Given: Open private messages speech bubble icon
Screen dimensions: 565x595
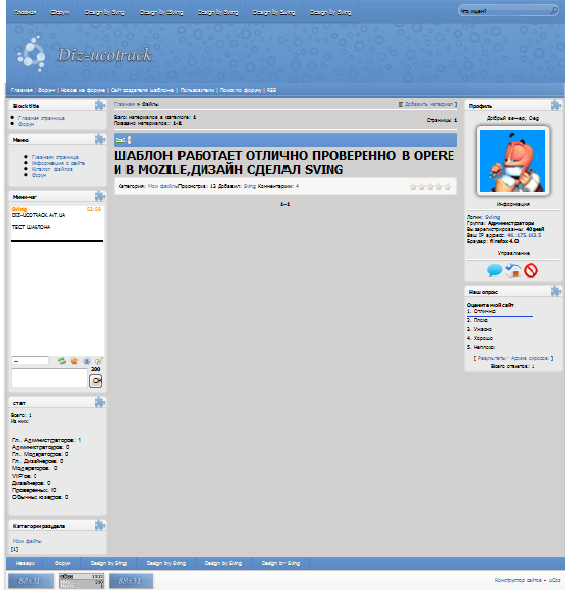Looking at the screenshot, I should (x=494, y=271).
